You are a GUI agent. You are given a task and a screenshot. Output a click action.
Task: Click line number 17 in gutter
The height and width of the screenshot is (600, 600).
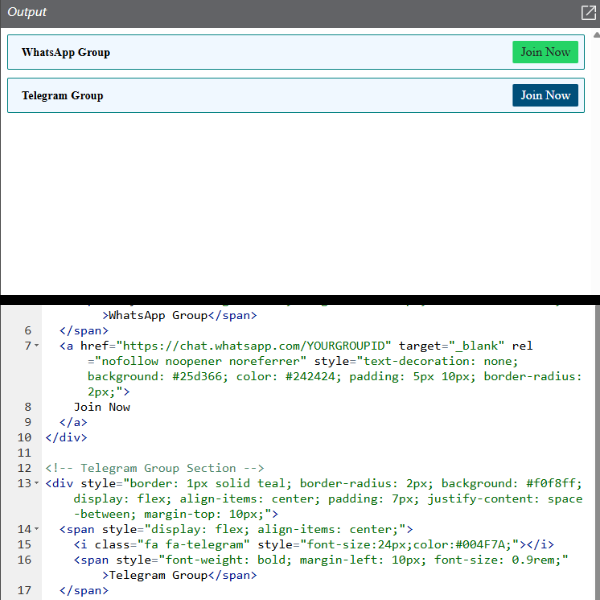coord(24,590)
